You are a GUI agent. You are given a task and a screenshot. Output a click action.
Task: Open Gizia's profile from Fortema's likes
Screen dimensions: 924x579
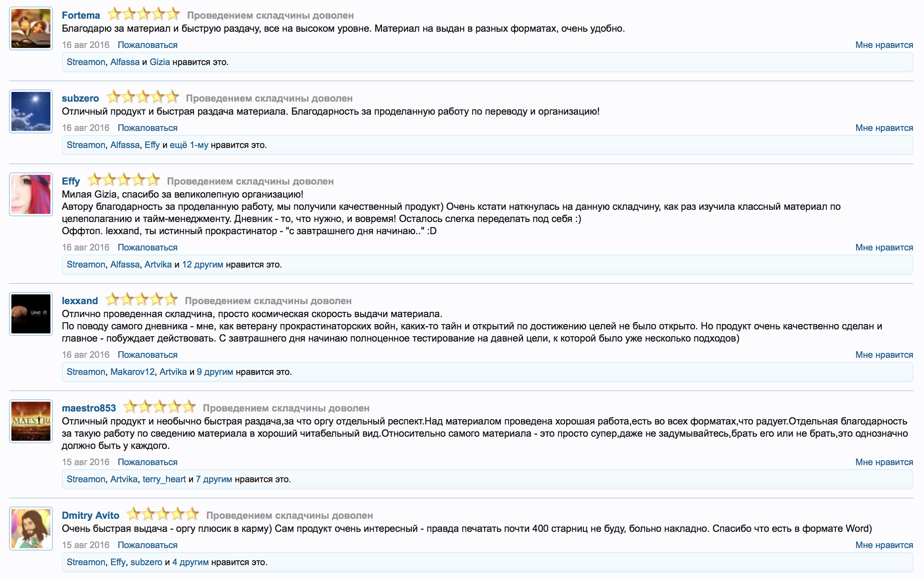(159, 62)
